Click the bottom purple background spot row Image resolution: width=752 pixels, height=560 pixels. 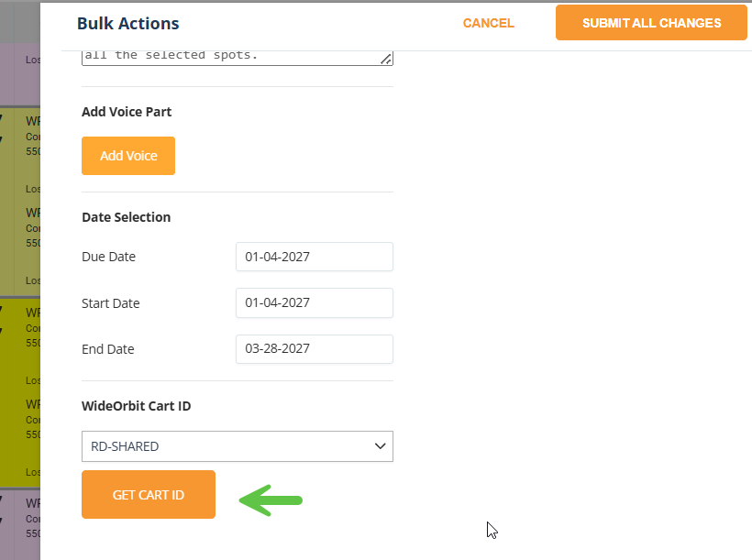(x=20, y=525)
